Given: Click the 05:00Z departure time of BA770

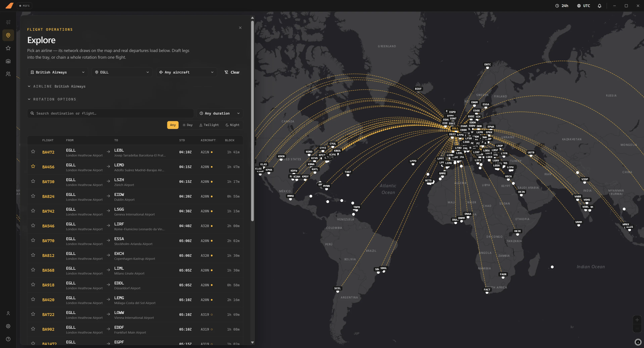Looking at the screenshot, I should click(x=185, y=241).
